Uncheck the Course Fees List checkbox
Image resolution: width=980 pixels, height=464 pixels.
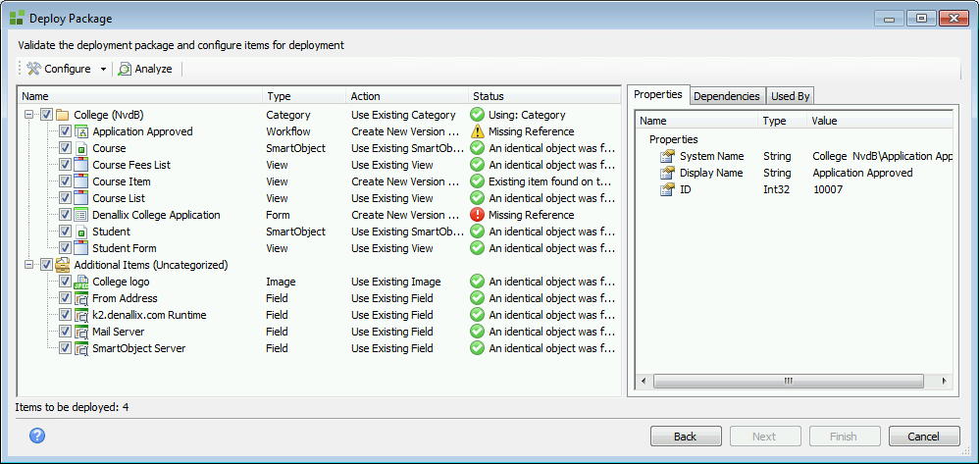pos(65,165)
